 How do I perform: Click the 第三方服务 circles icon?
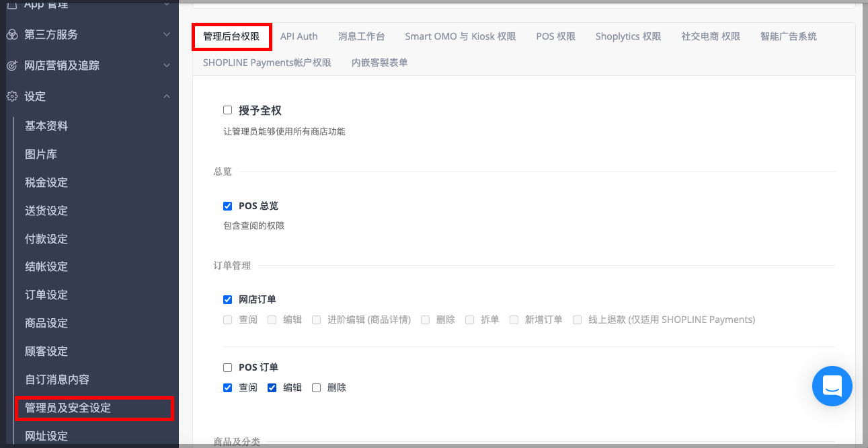point(11,34)
